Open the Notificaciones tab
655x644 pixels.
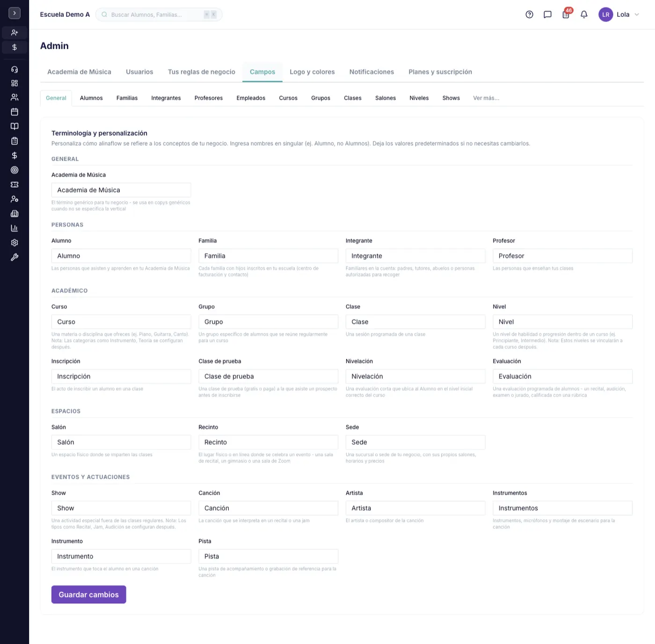tap(371, 72)
